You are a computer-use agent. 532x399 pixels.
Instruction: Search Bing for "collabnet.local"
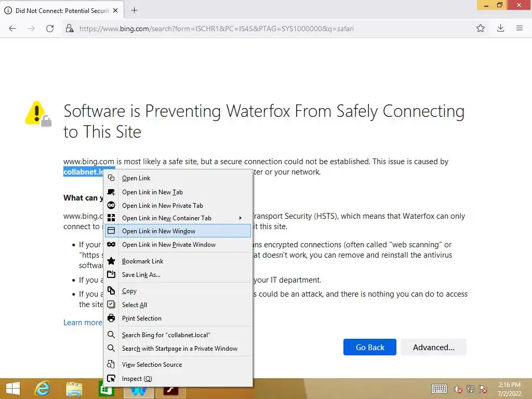click(178, 335)
